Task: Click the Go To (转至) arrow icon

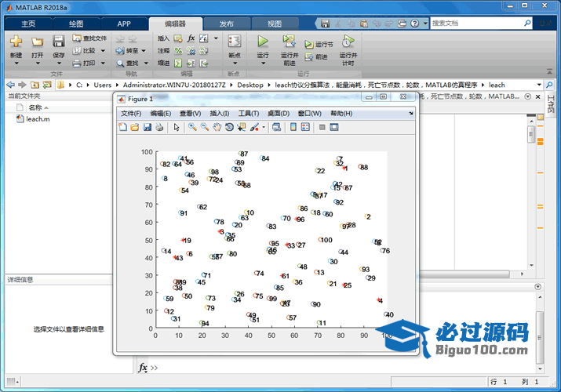Action: (x=120, y=51)
